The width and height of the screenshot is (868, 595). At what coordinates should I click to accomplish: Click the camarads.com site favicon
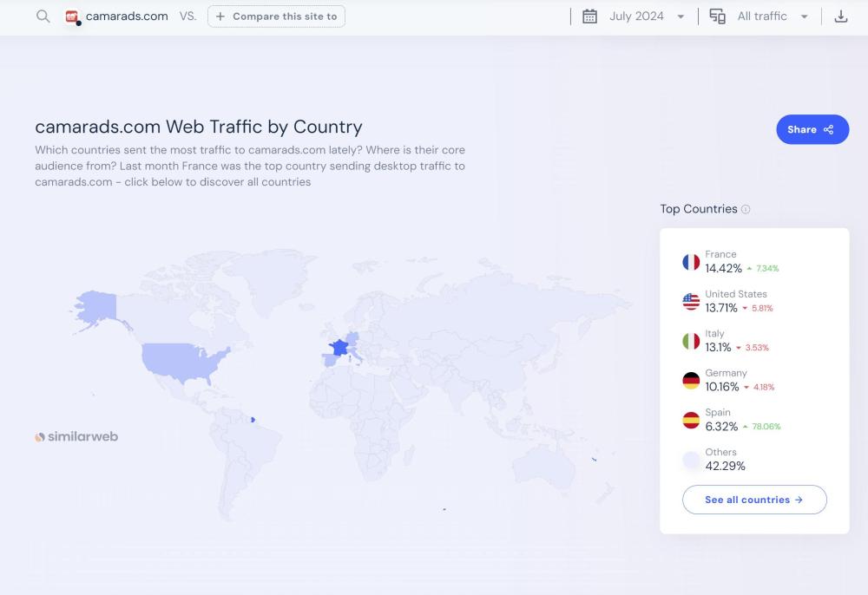[x=72, y=16]
